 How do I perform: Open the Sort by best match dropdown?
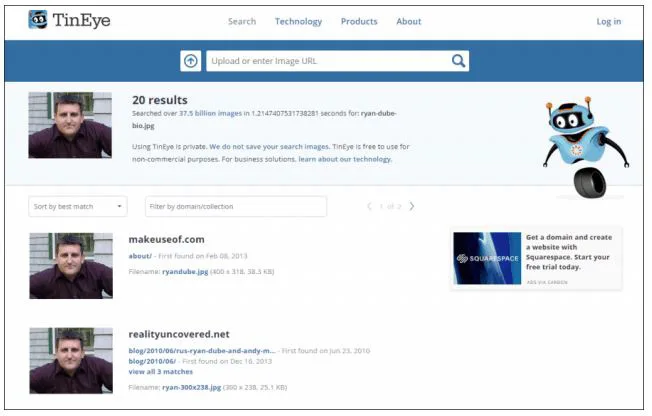[x=78, y=207]
